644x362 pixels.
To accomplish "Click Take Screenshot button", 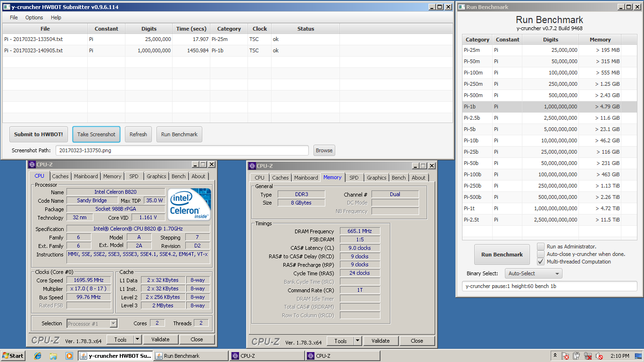I will click(x=96, y=134).
